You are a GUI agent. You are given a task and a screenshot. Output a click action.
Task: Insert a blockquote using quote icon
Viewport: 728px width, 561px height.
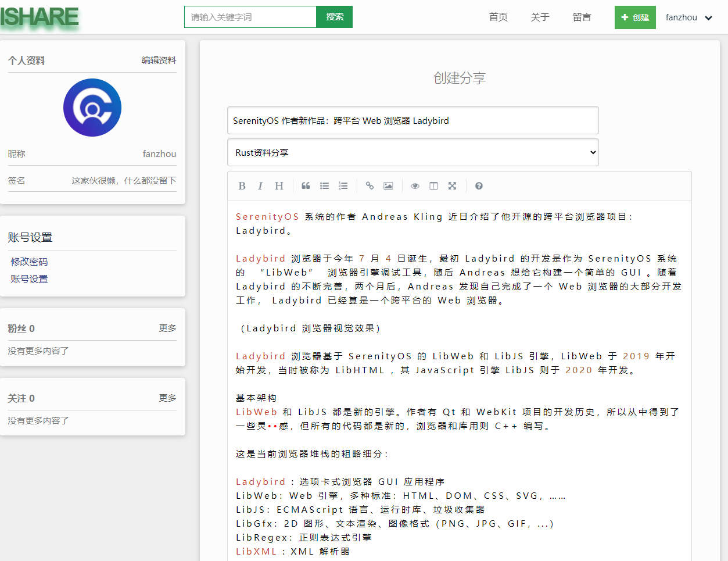click(306, 186)
